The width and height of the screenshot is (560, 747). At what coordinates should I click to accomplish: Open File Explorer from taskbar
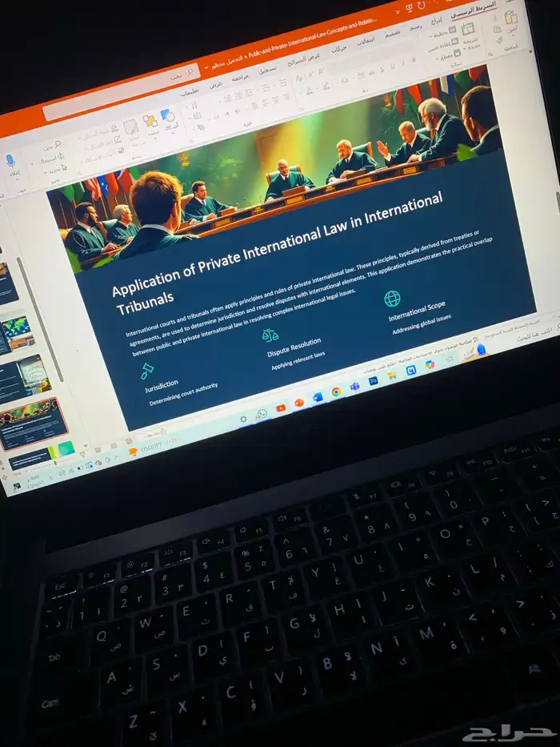point(392,376)
